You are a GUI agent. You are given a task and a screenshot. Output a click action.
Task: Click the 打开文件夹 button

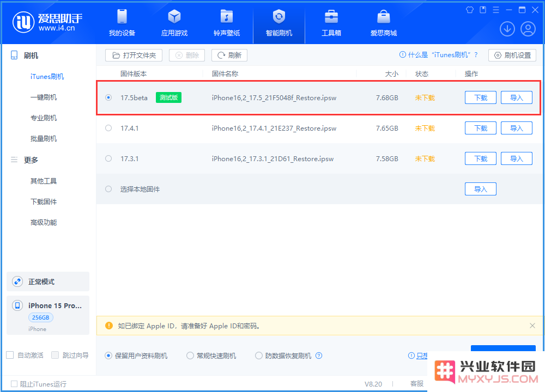click(134, 55)
